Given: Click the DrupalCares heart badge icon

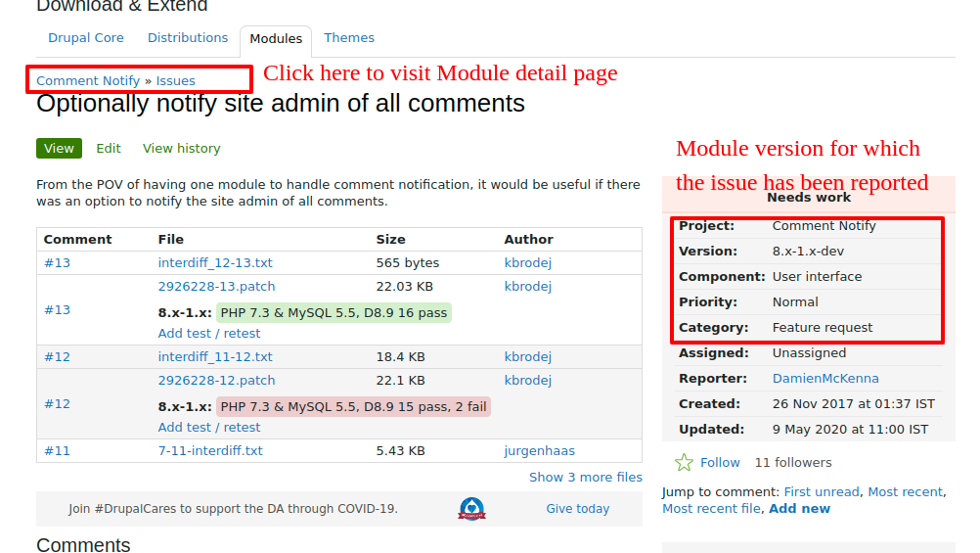Looking at the screenshot, I should (x=471, y=509).
